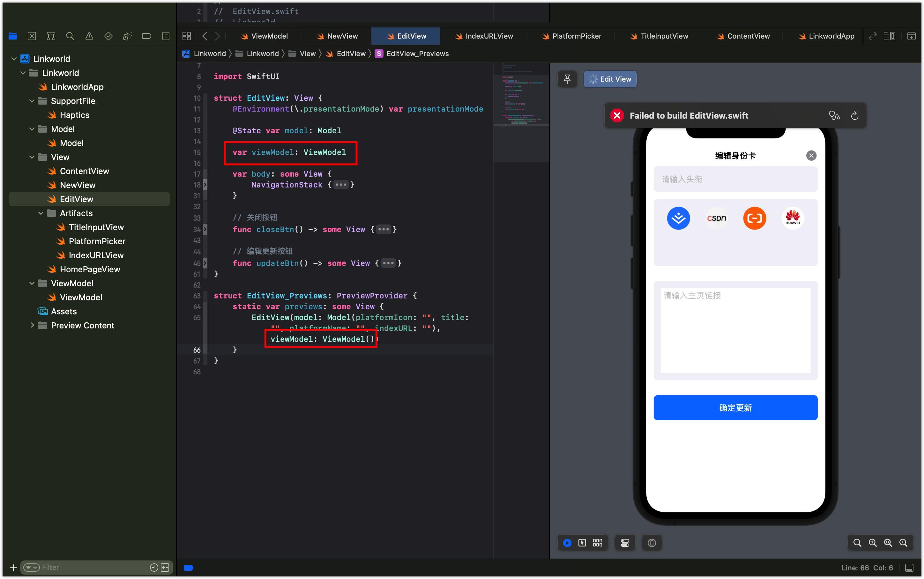Unfold closeBtn function at line 34

pos(384,229)
